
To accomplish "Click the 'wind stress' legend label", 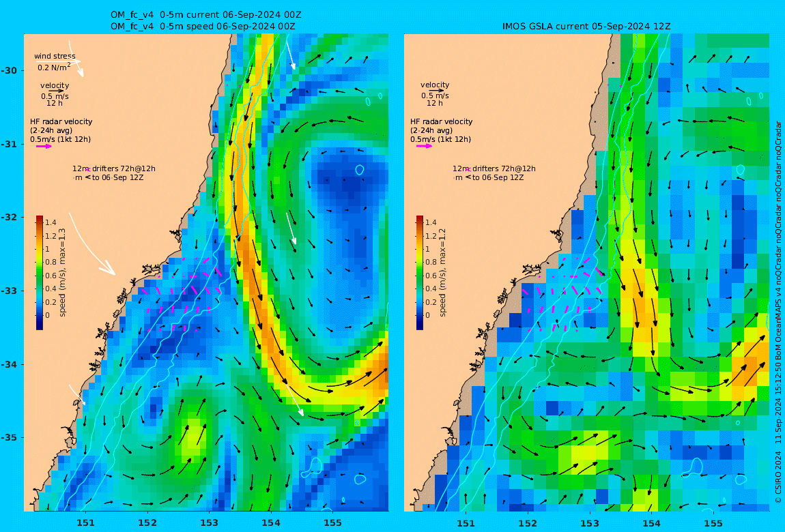I will coord(55,56).
